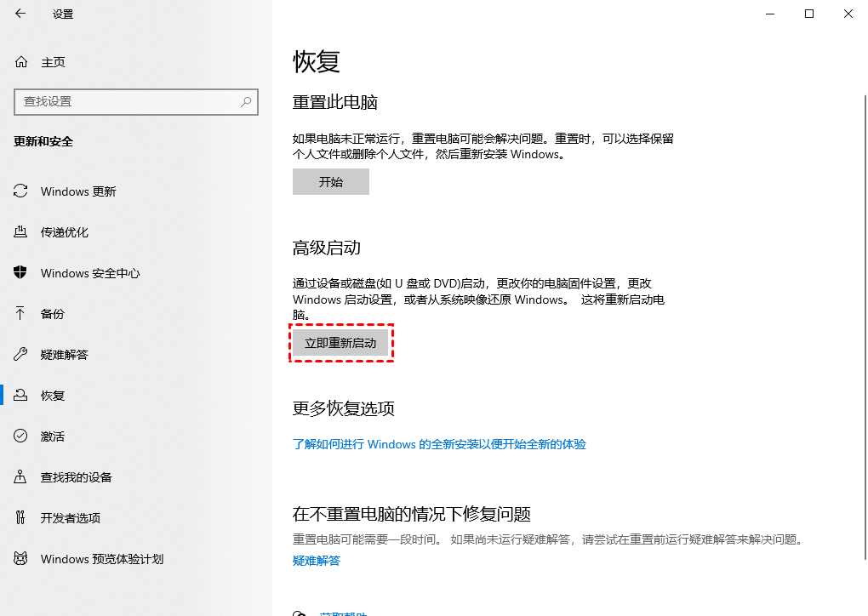The image size is (868, 616).
Task: Click the 恢复 sidebar icon
Action: (x=20, y=395)
